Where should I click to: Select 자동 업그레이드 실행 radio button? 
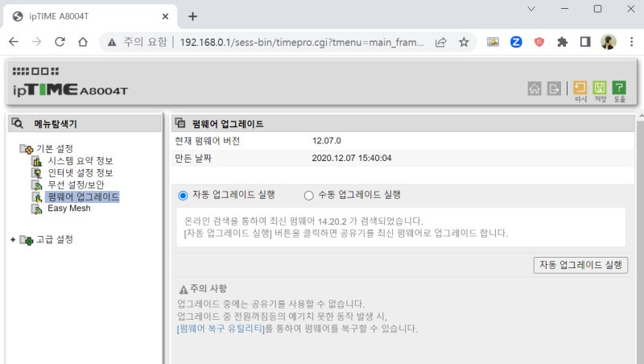pos(183,196)
